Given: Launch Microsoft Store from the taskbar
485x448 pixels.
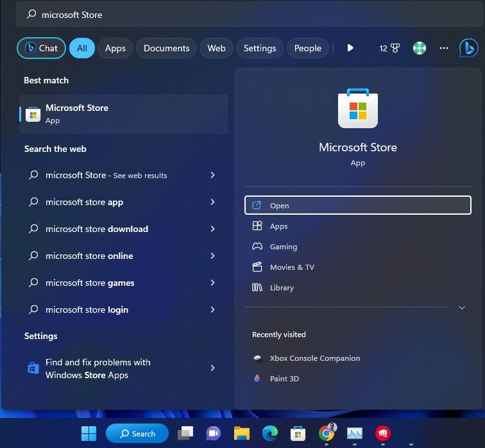Looking at the screenshot, I should tap(298, 433).
